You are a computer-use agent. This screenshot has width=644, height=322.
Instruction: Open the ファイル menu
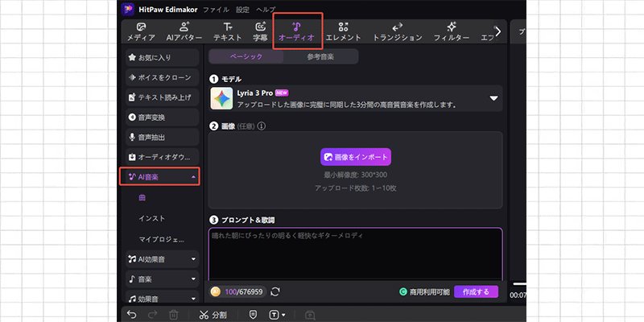pos(216,10)
